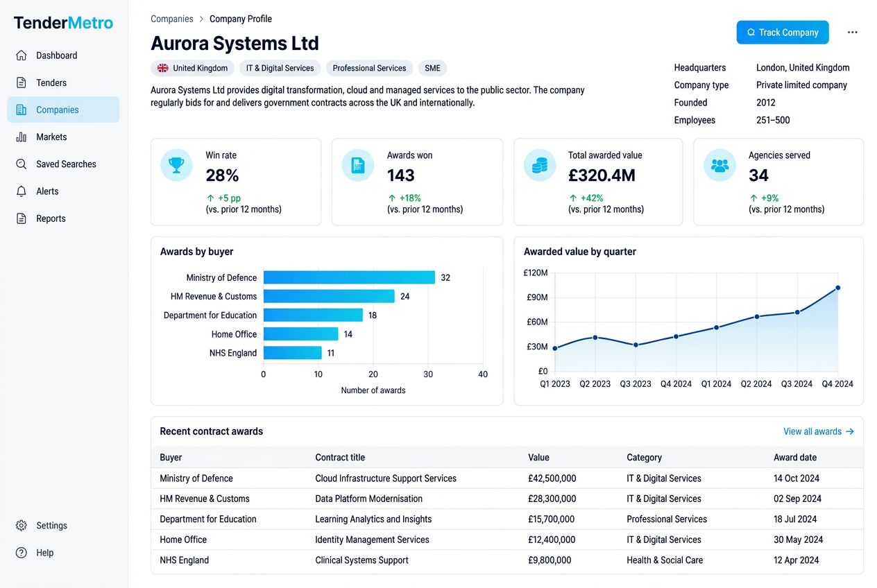Click the Agencies served people icon

[x=720, y=166]
